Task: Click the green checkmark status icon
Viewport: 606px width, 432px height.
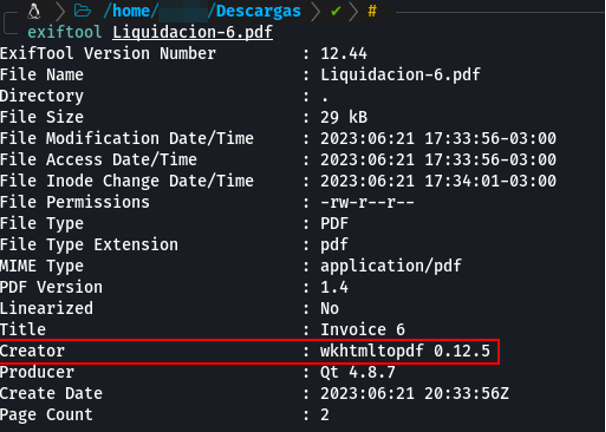Action: [336, 11]
